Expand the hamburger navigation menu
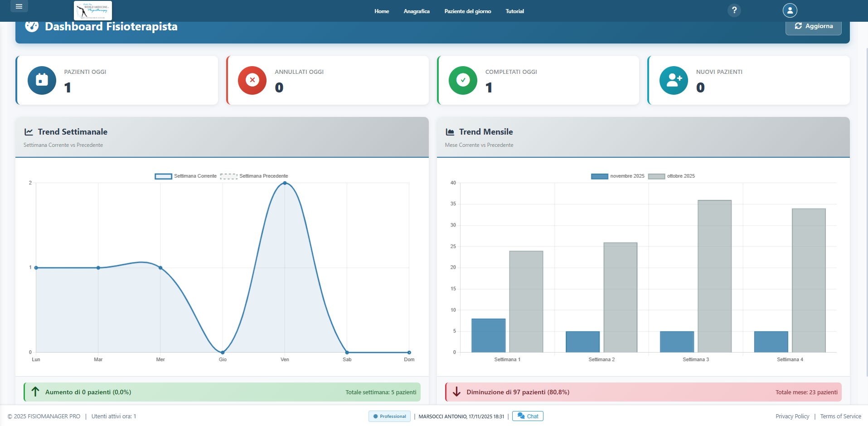 tap(19, 6)
